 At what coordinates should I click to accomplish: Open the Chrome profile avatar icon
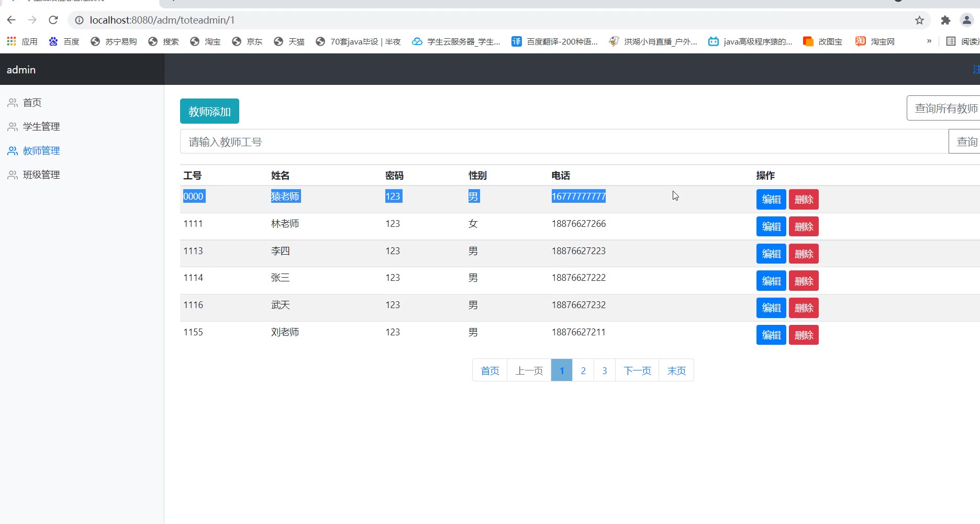pyautogui.click(x=966, y=20)
